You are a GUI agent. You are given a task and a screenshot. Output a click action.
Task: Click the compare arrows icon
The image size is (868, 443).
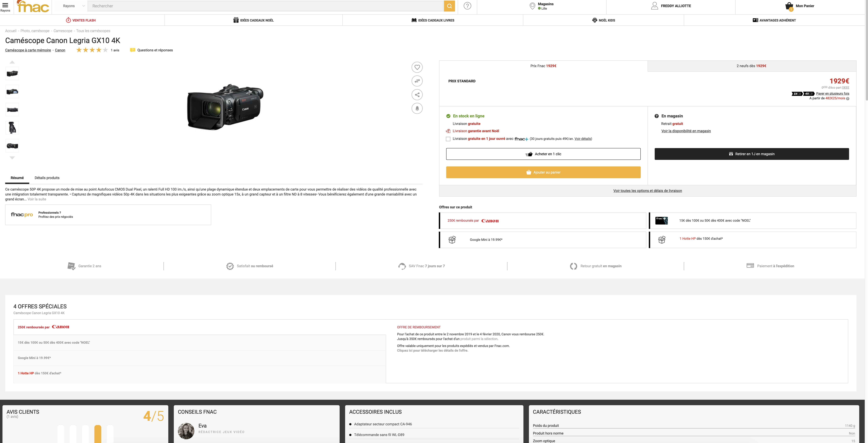pyautogui.click(x=417, y=81)
